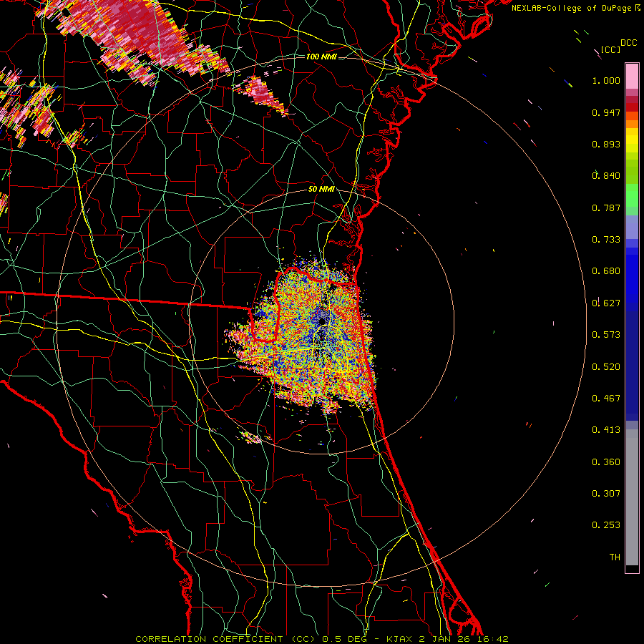The image size is (644, 644).
Task: Click the 0.360 color scale value
Action: point(606,462)
